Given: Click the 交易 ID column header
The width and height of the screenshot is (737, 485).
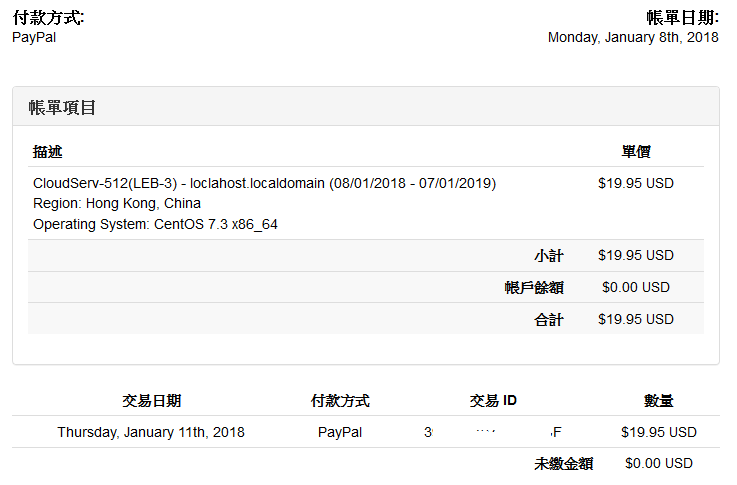Looking at the screenshot, I should 493,401.
